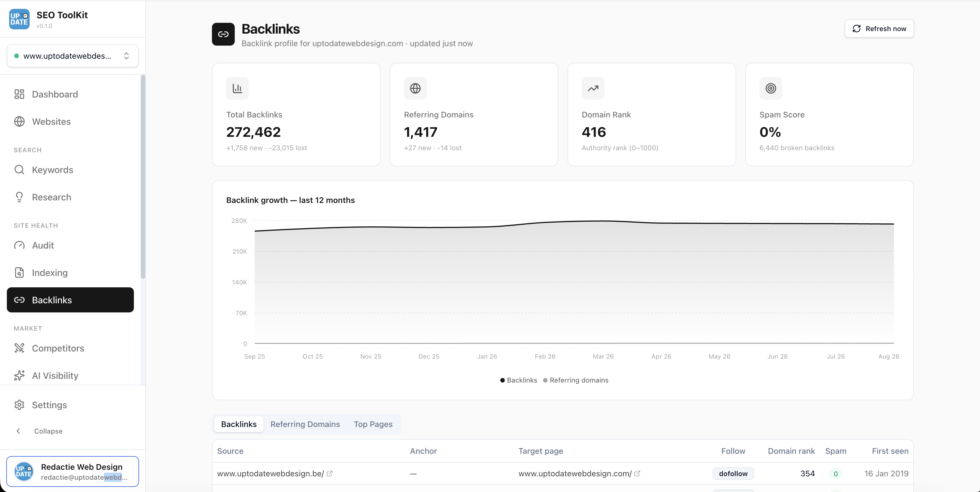Click the sidebar vertical scrollbar
Image resolution: width=980 pixels, height=492 pixels.
[143, 177]
